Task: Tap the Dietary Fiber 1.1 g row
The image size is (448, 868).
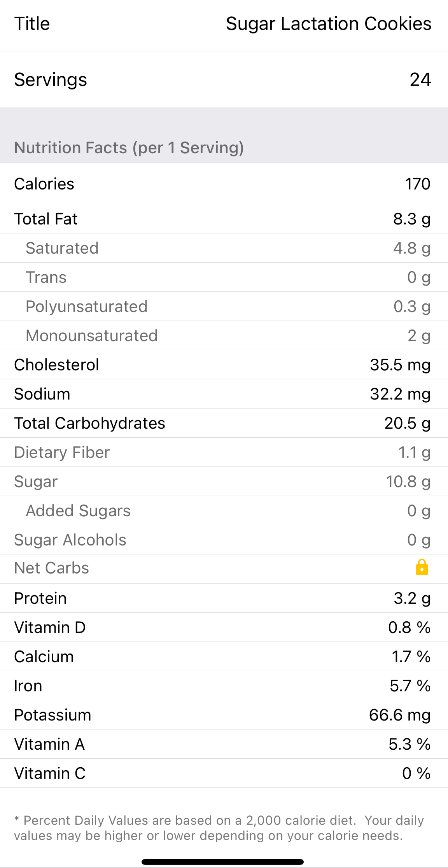Action: click(224, 452)
